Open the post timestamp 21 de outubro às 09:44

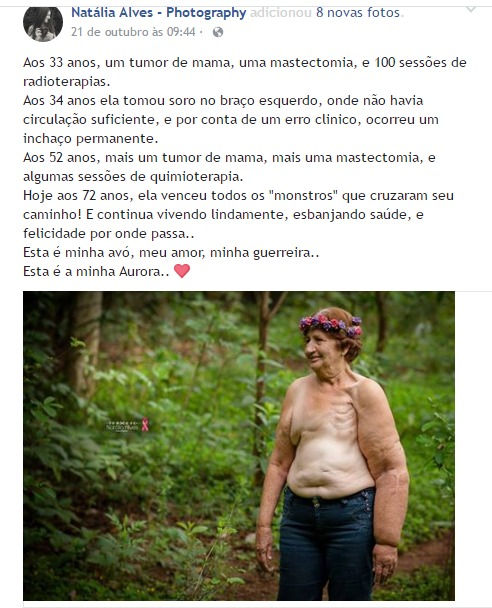click(x=133, y=32)
